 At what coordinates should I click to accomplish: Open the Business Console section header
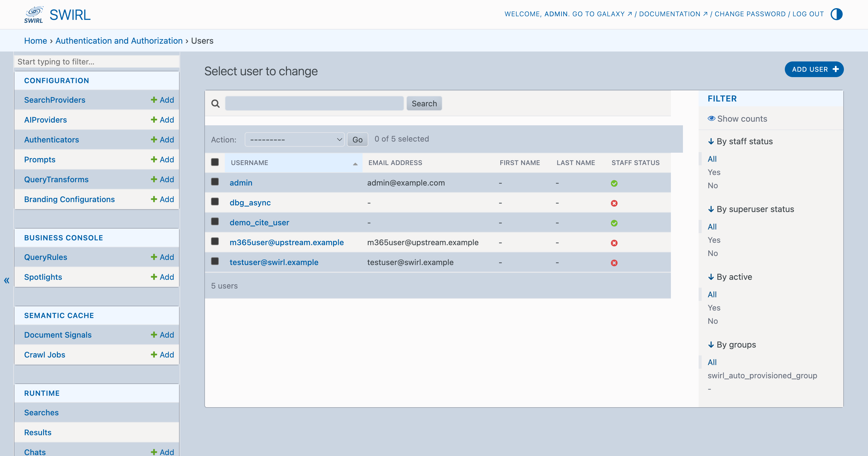pyautogui.click(x=63, y=238)
